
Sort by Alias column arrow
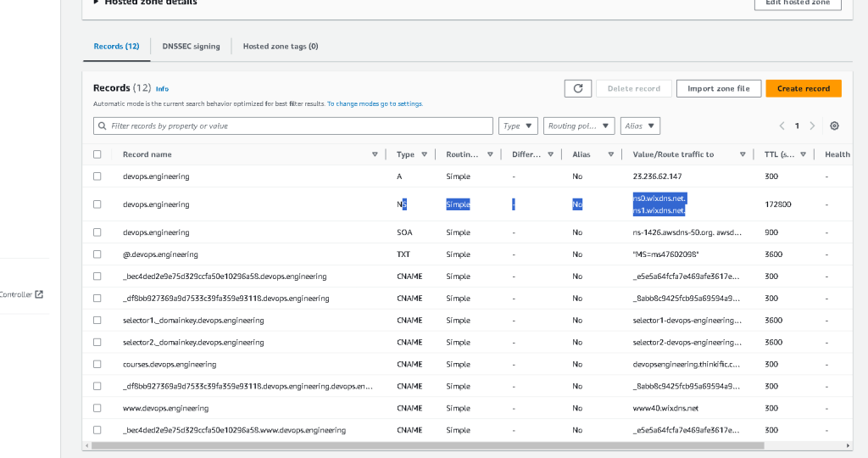610,154
